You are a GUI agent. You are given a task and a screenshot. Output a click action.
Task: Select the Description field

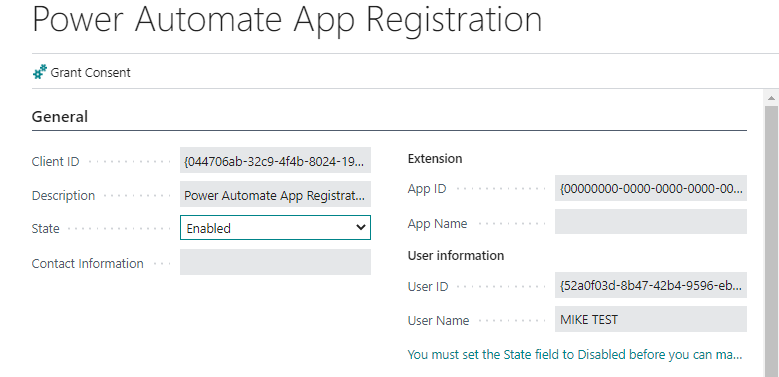tap(275, 195)
